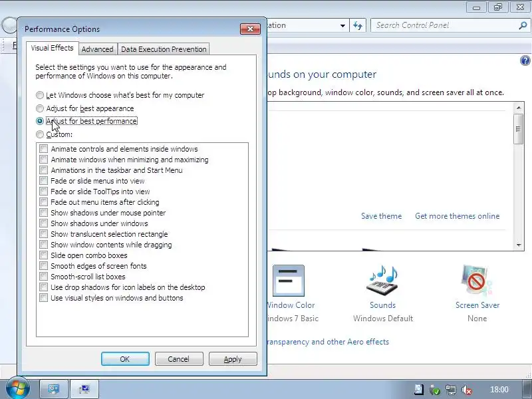
Task: Select Adjust for best appearance
Action: click(x=40, y=108)
